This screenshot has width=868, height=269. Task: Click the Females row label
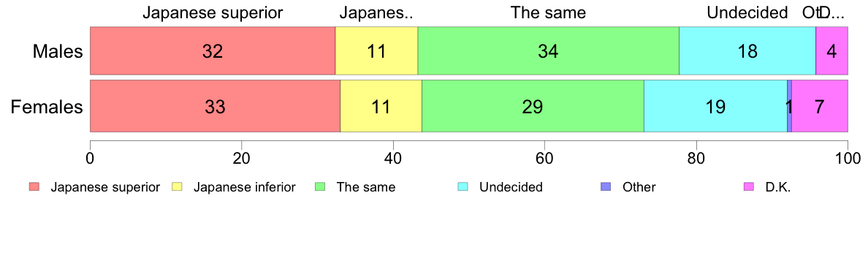coord(47,107)
